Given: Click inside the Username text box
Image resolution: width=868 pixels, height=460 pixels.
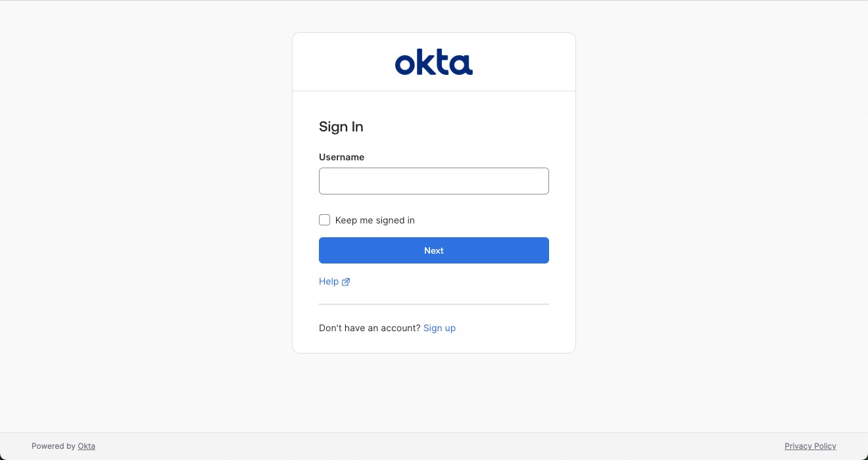Looking at the screenshot, I should pos(433,181).
